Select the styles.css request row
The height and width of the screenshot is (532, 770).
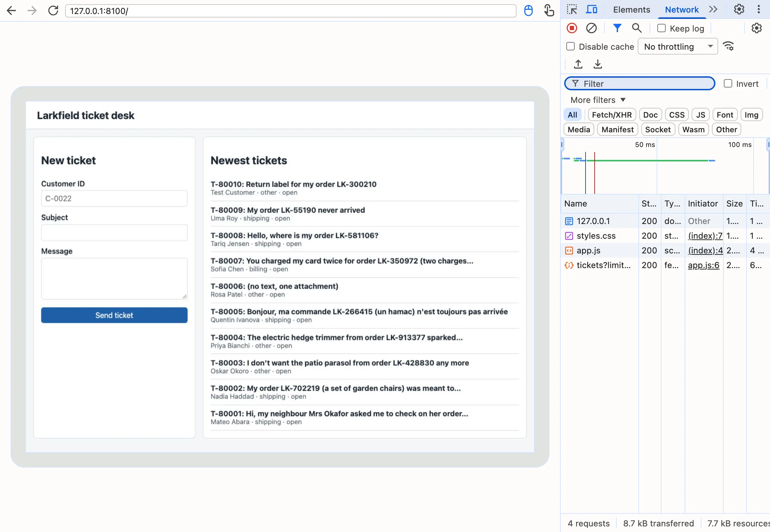click(x=665, y=236)
